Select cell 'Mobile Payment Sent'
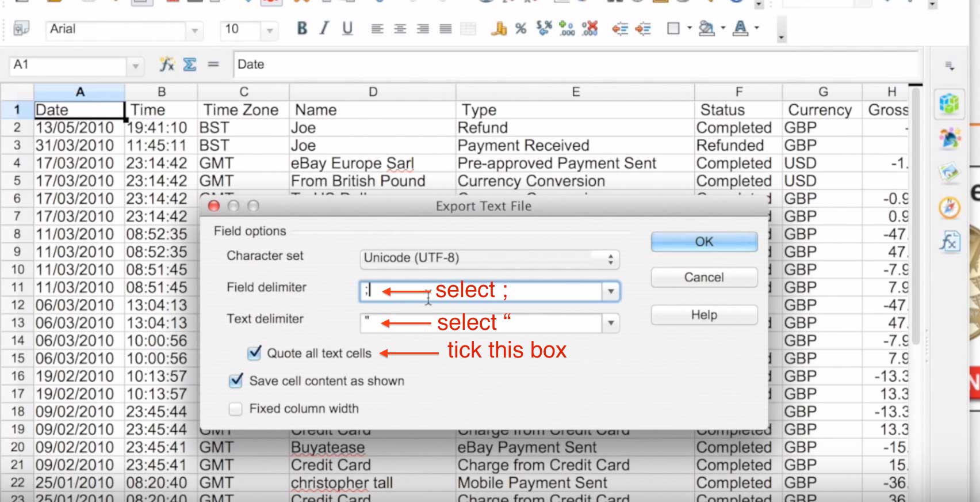Screen dimensions: 980x502 [x=575, y=483]
